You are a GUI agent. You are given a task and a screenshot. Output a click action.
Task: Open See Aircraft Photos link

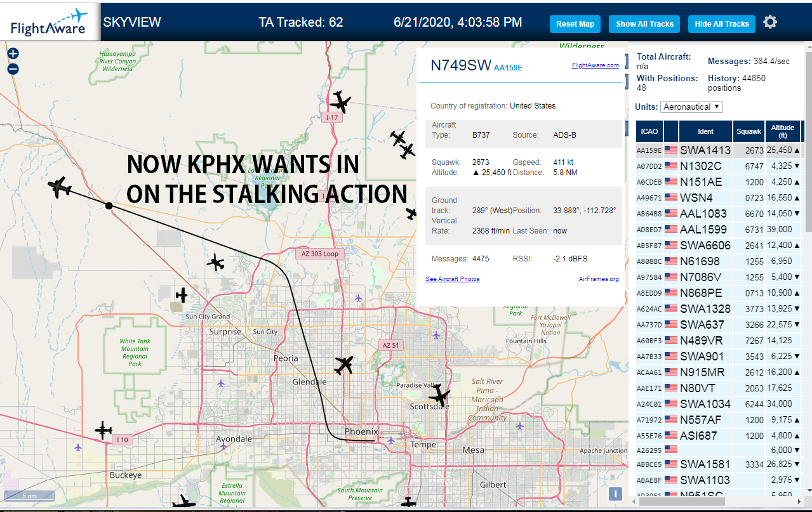[x=452, y=279]
